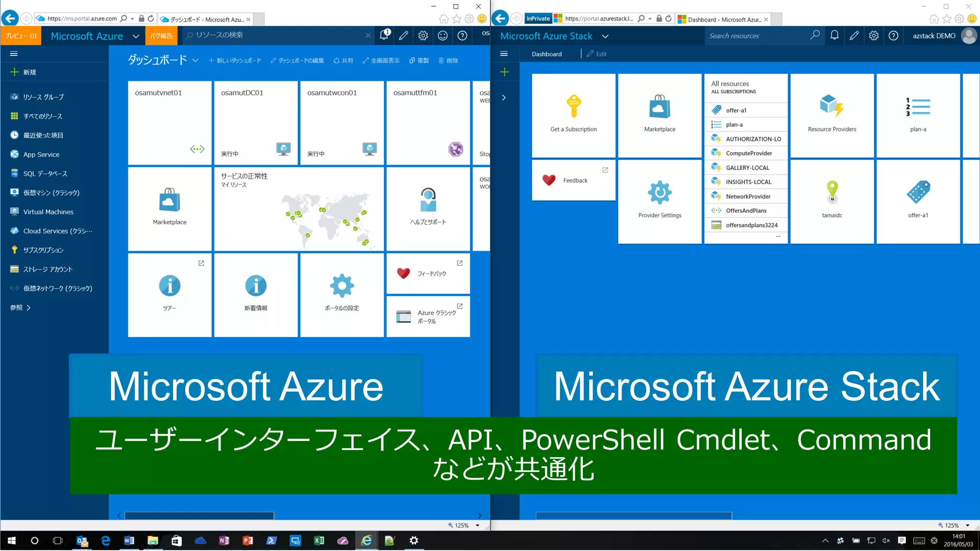Open Resource Providers tile
Viewport: 980px width, 551px height.
click(832, 115)
